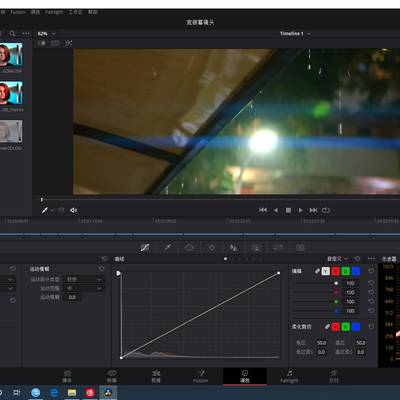Jump to the last frame
This screenshot has height=400, width=400.
coord(313,210)
